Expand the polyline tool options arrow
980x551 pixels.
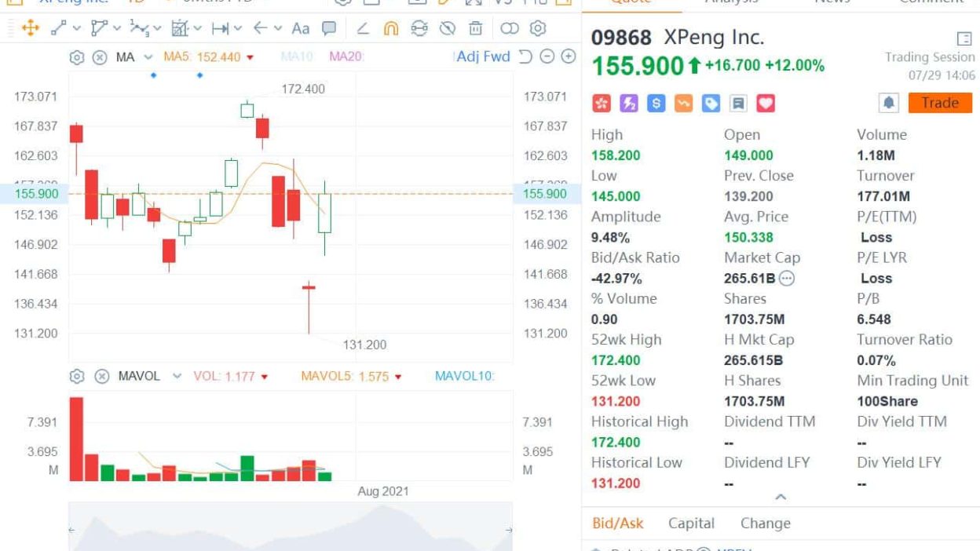point(117,29)
